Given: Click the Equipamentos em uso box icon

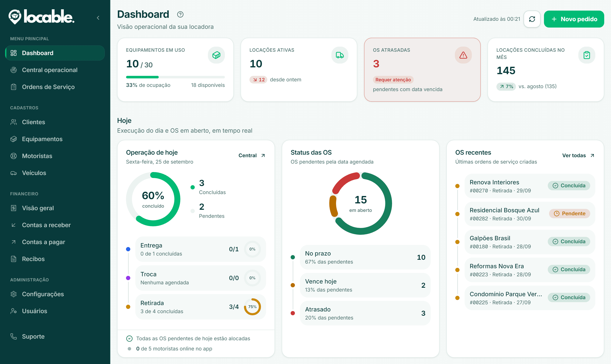Looking at the screenshot, I should 216,55.
